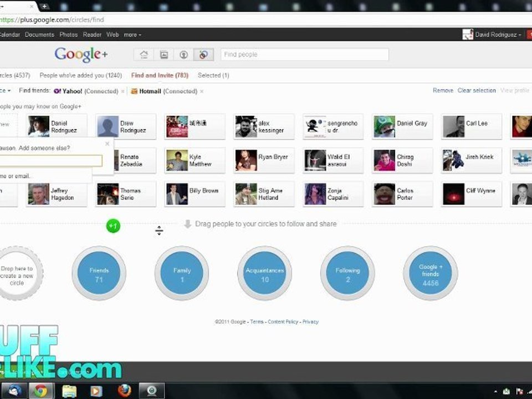Open Documents in the top navigation bar
This screenshot has height=399, width=532.
39,34
